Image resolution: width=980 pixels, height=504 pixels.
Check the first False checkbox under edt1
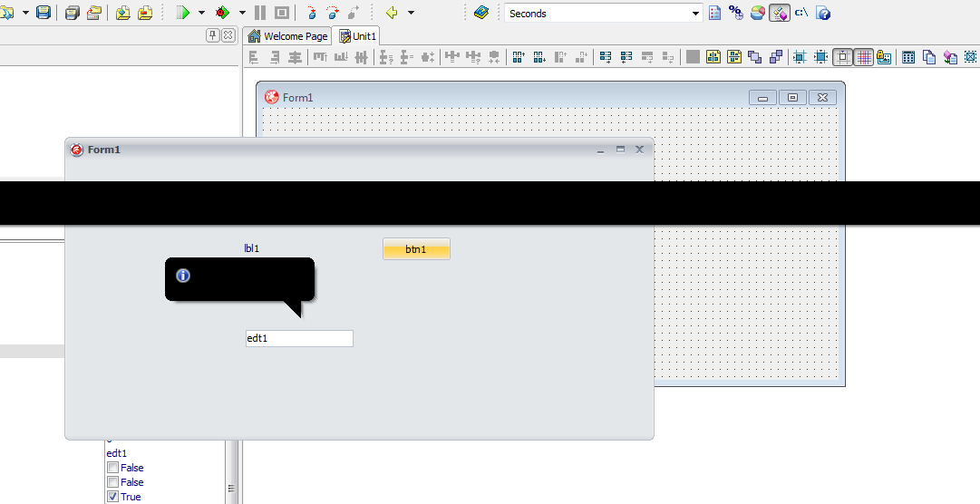coord(112,468)
